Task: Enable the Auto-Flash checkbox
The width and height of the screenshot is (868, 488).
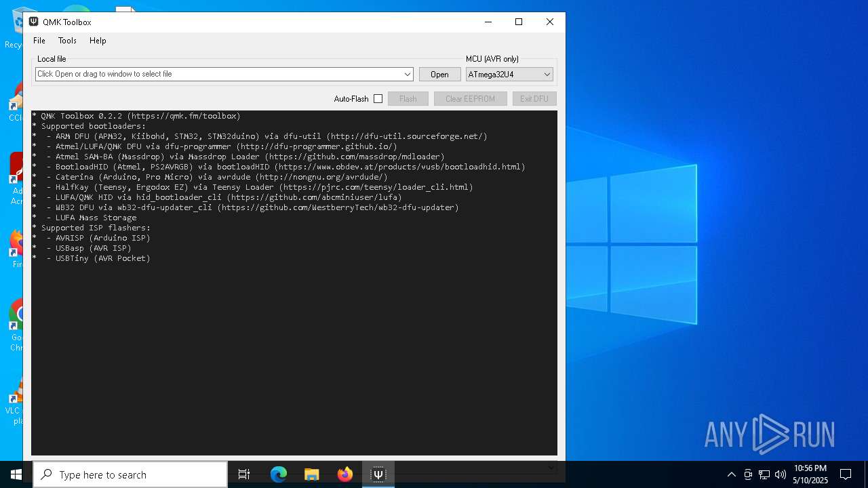Action: click(x=378, y=99)
